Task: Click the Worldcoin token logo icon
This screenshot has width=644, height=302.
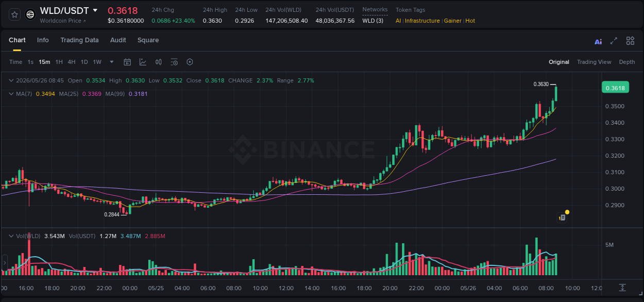Action: [30, 15]
